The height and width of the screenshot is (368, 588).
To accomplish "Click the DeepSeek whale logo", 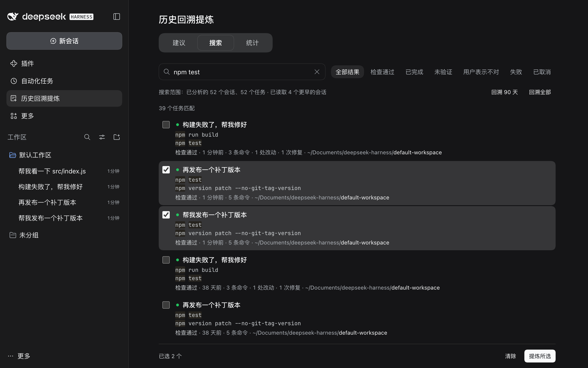I will pos(13,17).
